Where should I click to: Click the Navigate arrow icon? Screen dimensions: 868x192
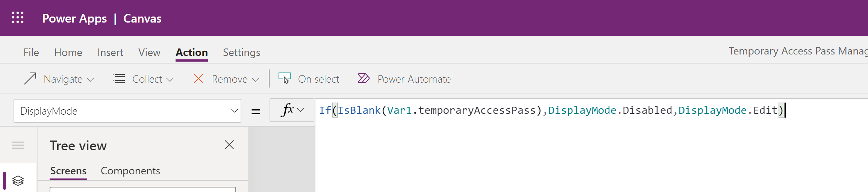[30, 79]
